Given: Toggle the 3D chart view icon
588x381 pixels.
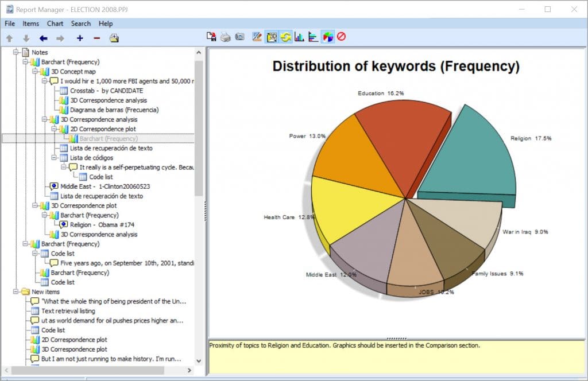Looking at the screenshot, I should click(272, 36).
